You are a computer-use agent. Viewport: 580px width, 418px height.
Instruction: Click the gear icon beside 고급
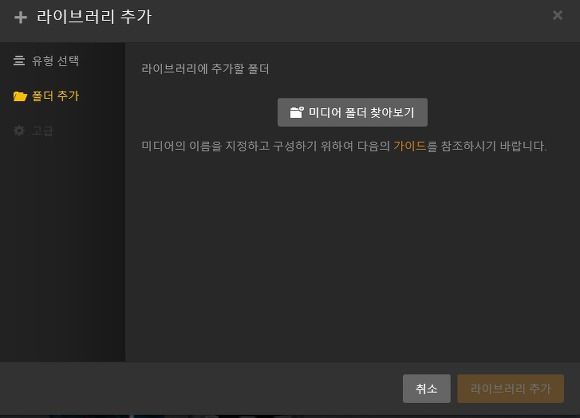[x=19, y=131]
